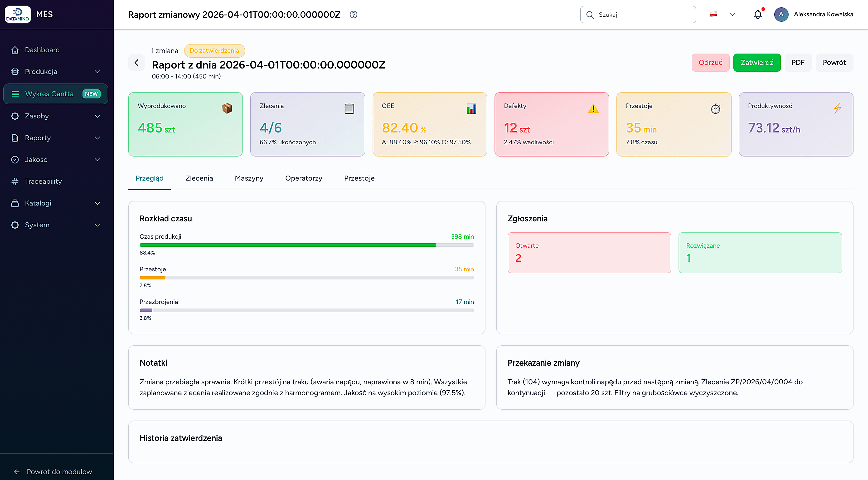868x480 pixels.
Task: Click the package icon in Wyprodukowano card
Action: [227, 108]
